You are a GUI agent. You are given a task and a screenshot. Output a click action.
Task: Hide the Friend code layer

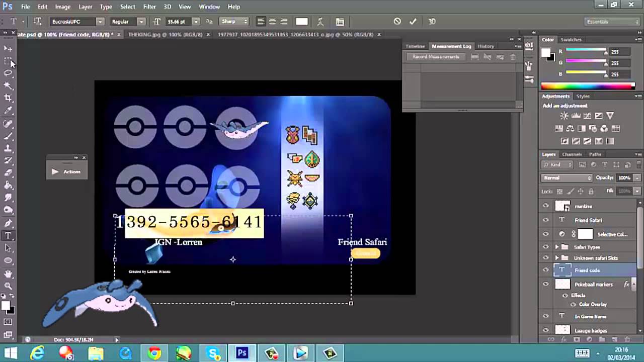(x=546, y=270)
